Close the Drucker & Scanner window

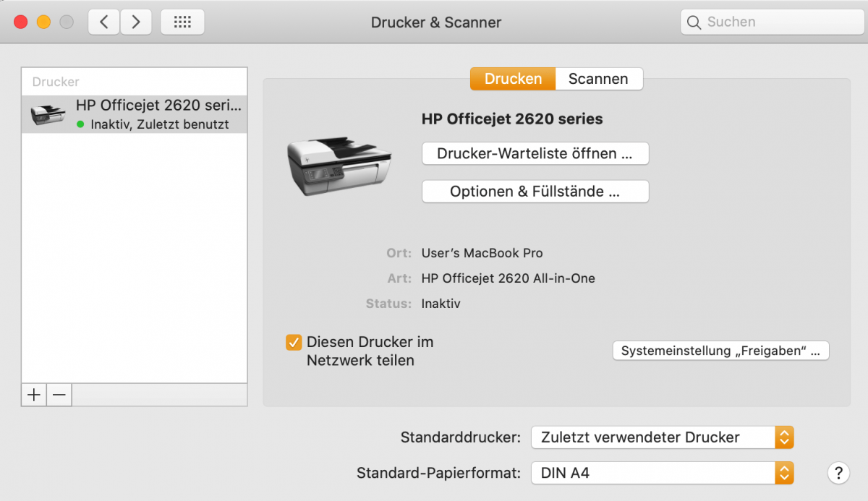click(x=20, y=22)
